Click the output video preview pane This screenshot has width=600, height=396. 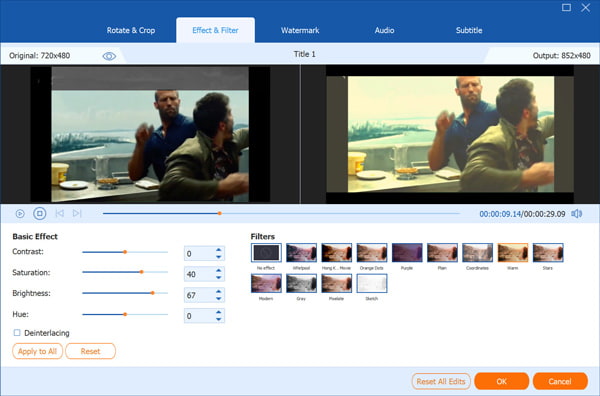click(450, 134)
